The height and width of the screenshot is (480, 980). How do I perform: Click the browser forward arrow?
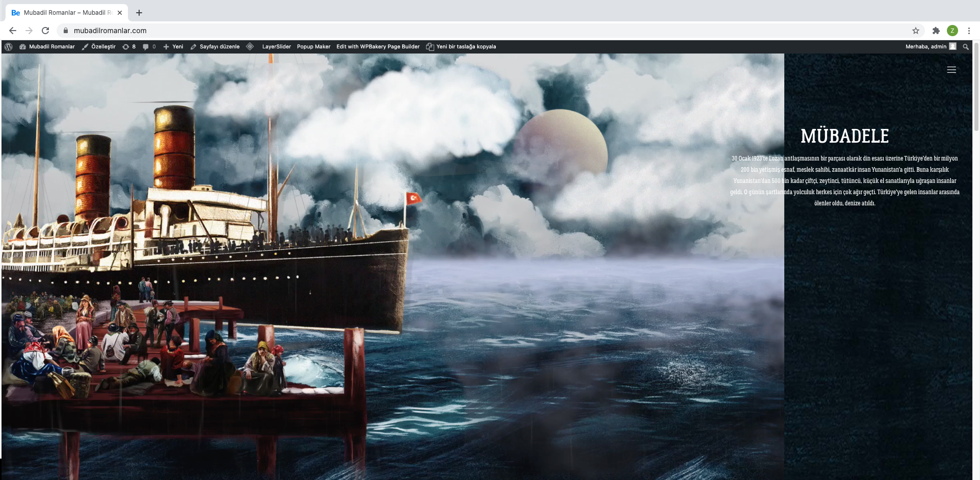point(29,31)
